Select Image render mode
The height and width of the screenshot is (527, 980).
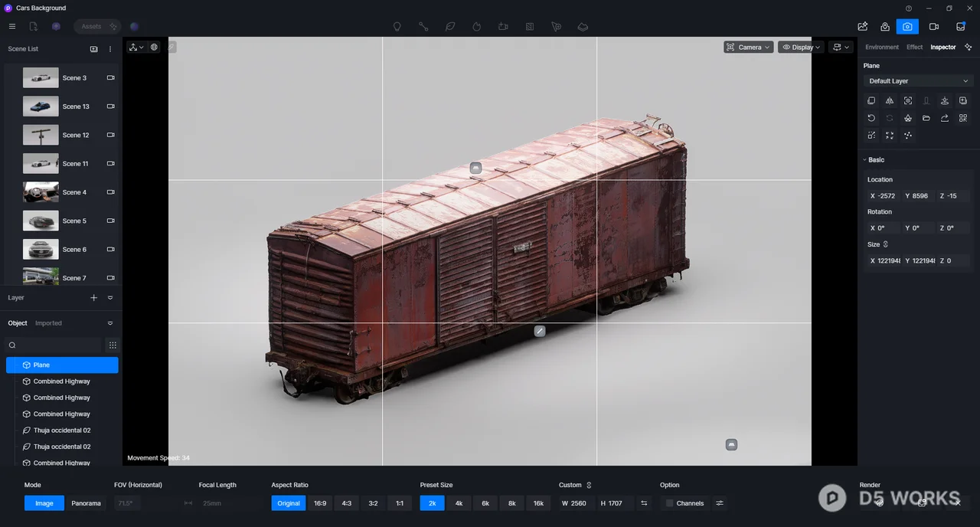tap(44, 503)
